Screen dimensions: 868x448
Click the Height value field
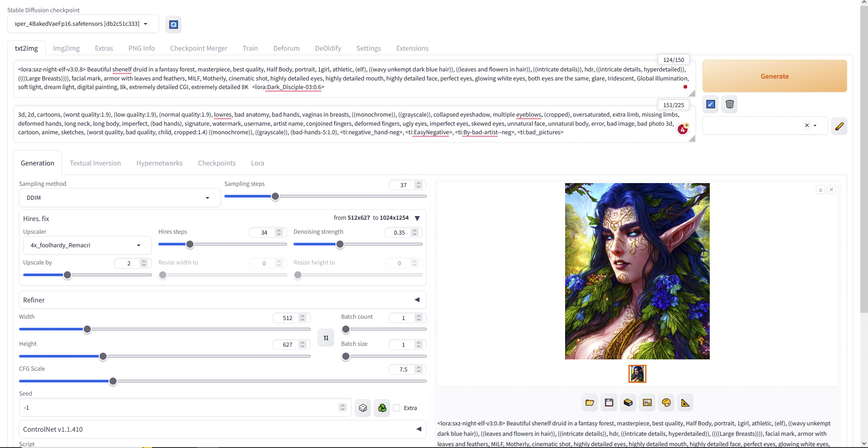(x=290, y=344)
